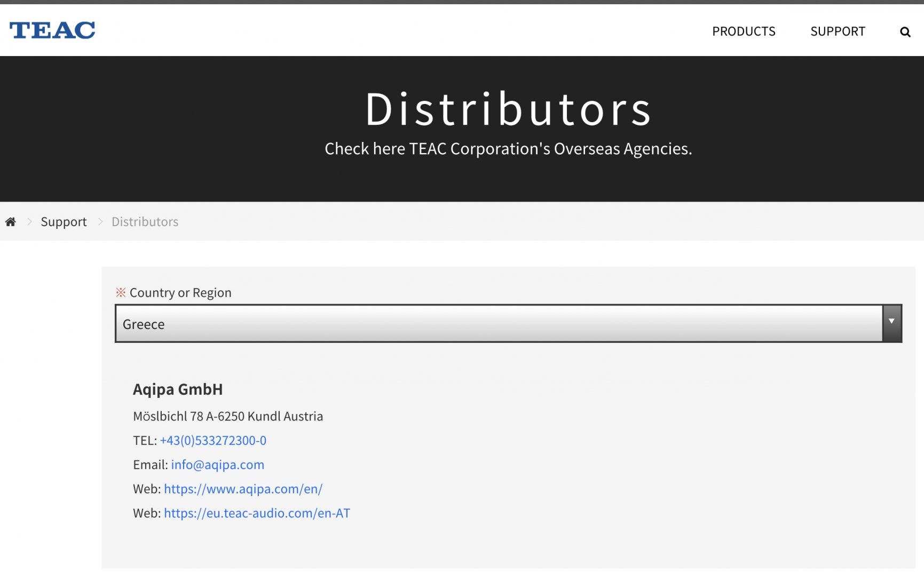Click the Country or Region label
Viewport: 924px width, 576px height.
point(180,293)
